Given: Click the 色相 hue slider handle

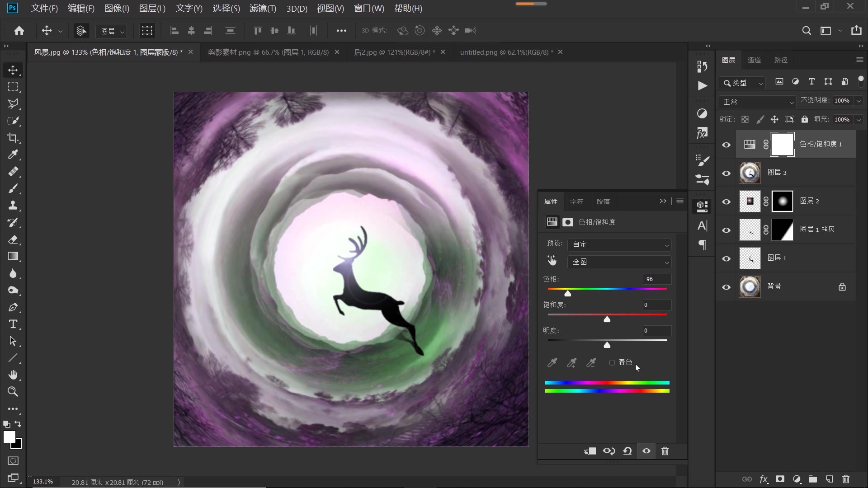Looking at the screenshot, I should (x=568, y=294).
